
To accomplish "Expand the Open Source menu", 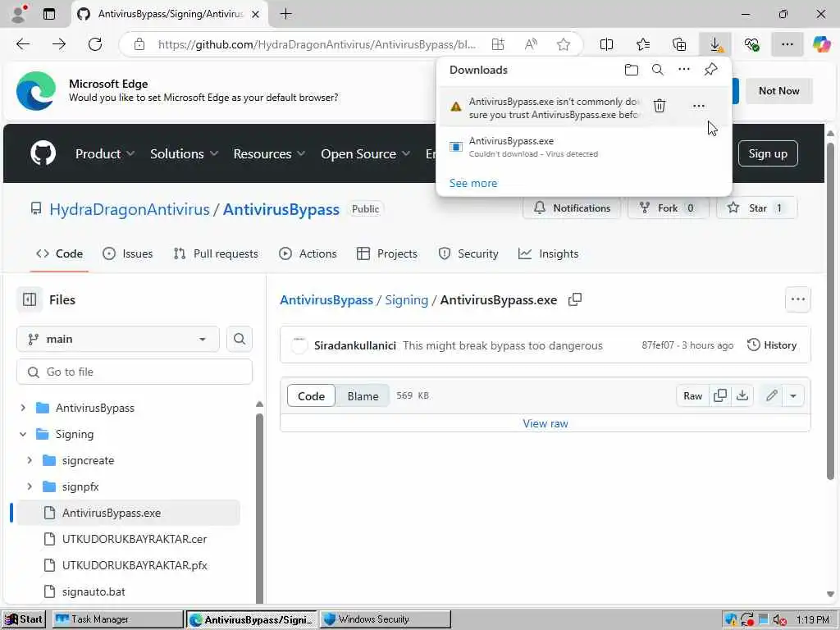I will [x=365, y=153].
